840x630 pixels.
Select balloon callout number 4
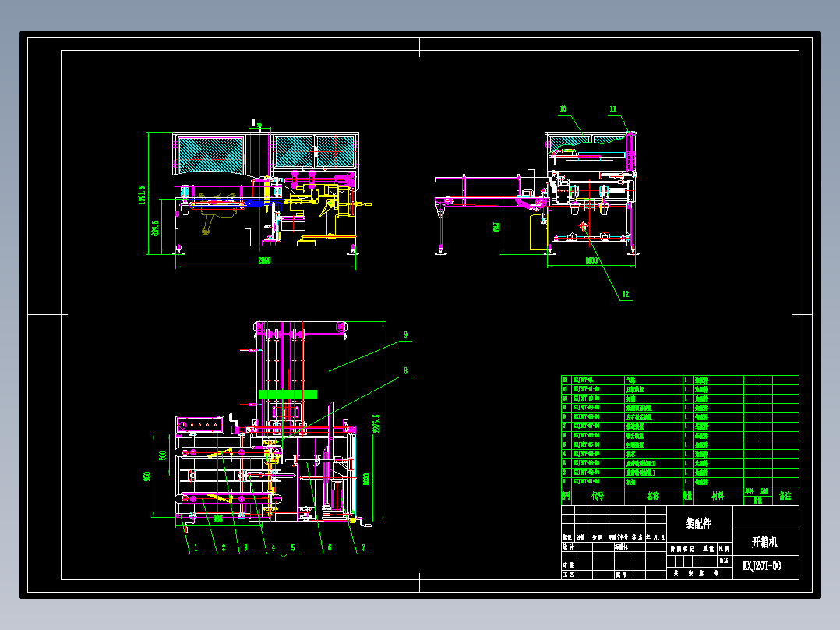(x=274, y=548)
